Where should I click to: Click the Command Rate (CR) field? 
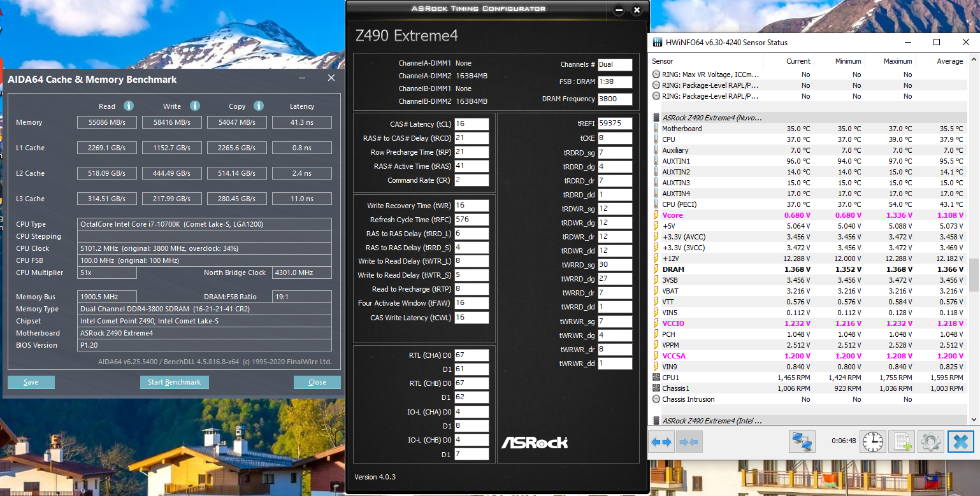tap(472, 180)
